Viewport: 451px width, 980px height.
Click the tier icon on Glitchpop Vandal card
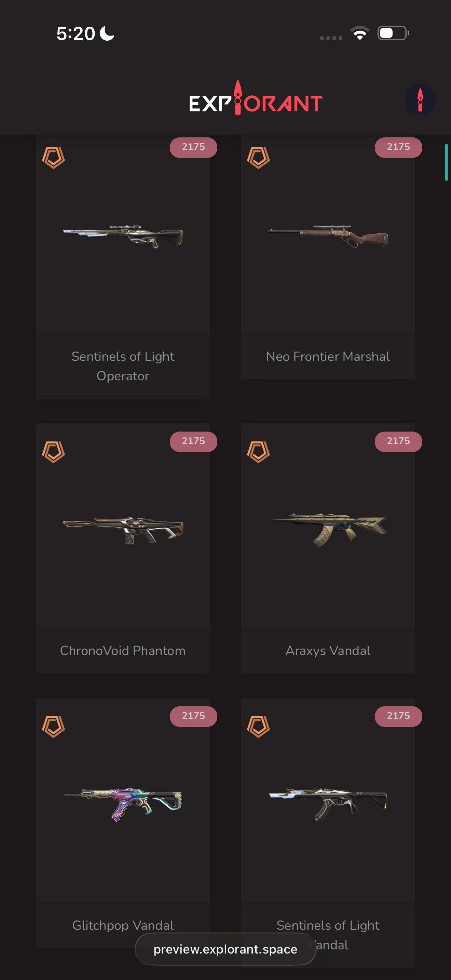(x=53, y=727)
